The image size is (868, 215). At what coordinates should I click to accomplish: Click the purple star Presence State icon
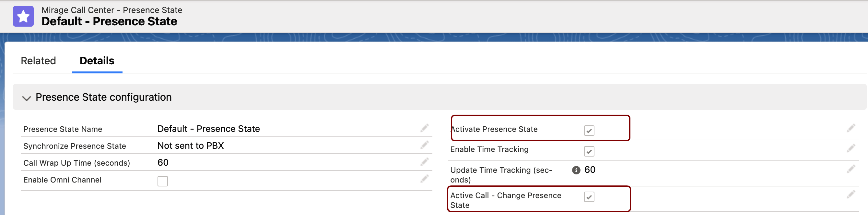click(23, 16)
